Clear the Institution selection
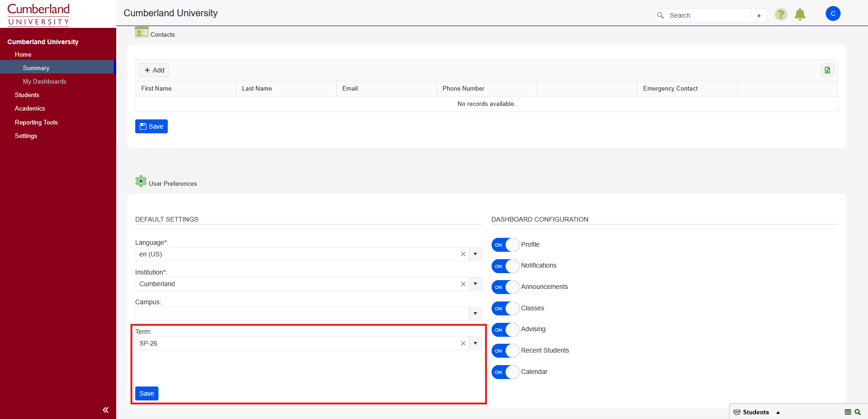868x419 pixels. (463, 284)
